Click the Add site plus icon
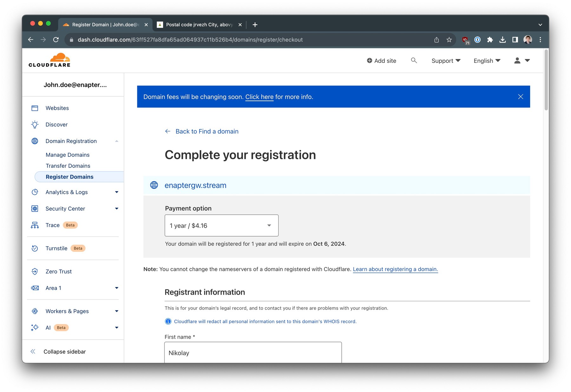571x392 pixels. [x=369, y=60]
